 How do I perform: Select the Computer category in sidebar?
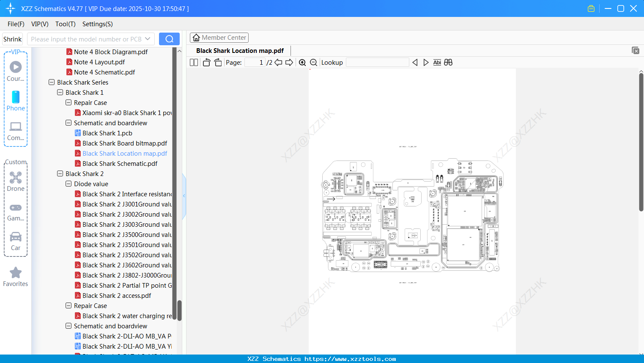[x=16, y=131]
